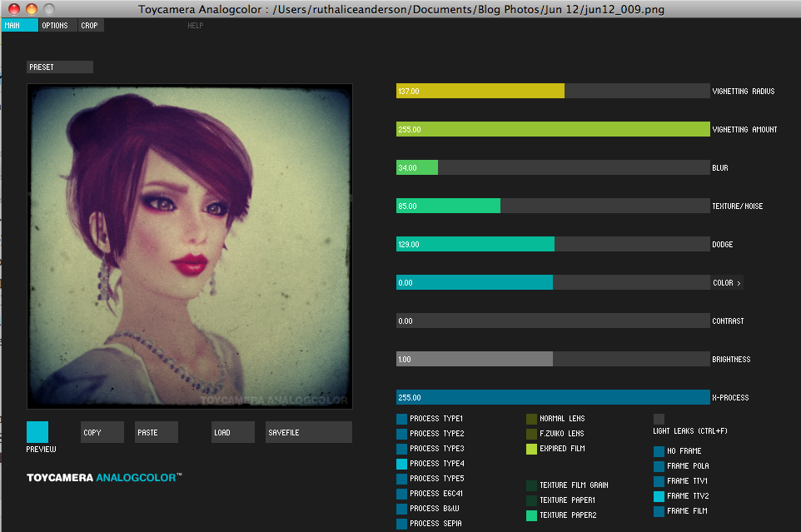Select Process Type1 swatch
This screenshot has height=532, width=801.
402,419
